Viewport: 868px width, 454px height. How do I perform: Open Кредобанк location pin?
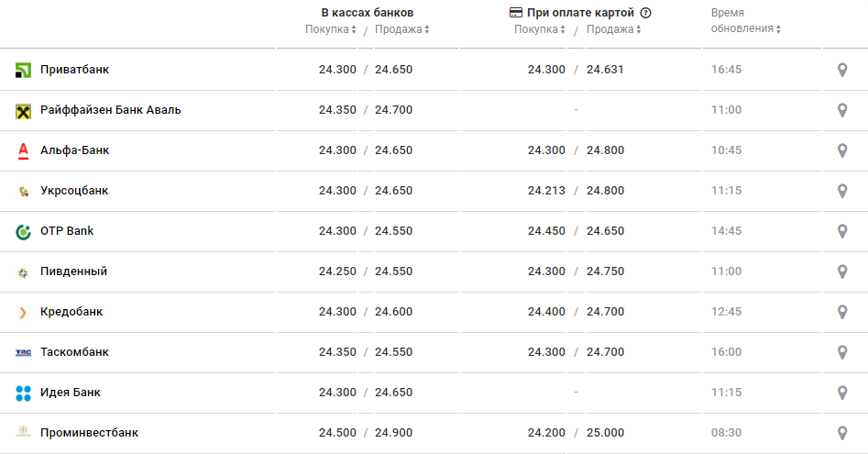pyautogui.click(x=842, y=312)
